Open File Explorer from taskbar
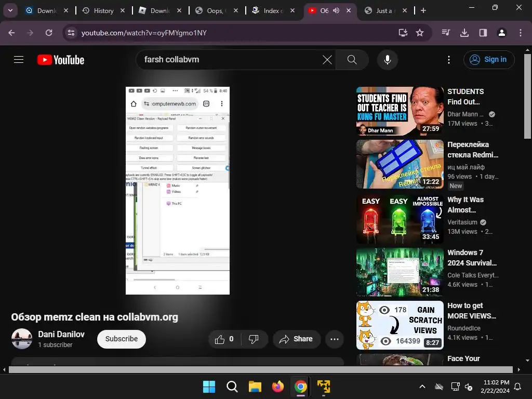 click(255, 387)
